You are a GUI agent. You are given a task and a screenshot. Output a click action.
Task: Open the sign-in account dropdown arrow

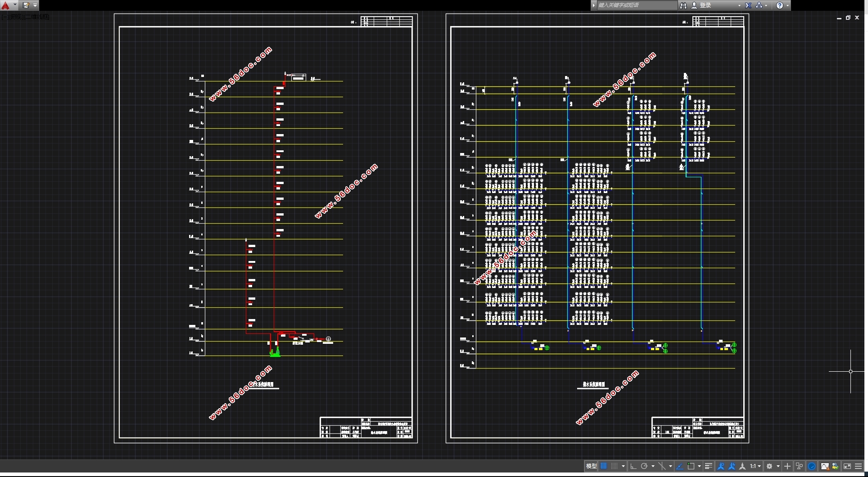click(x=739, y=5)
